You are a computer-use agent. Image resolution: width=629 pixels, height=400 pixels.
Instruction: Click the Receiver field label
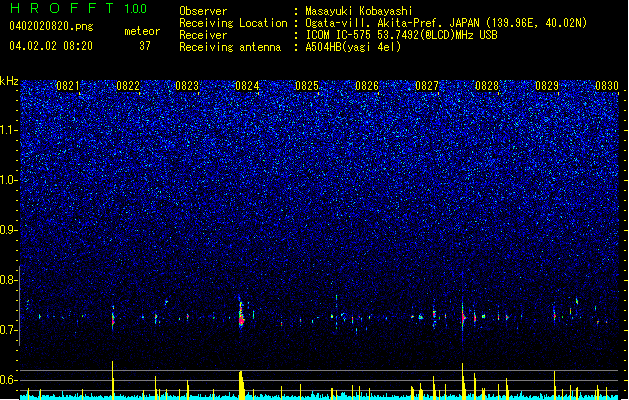(x=203, y=35)
